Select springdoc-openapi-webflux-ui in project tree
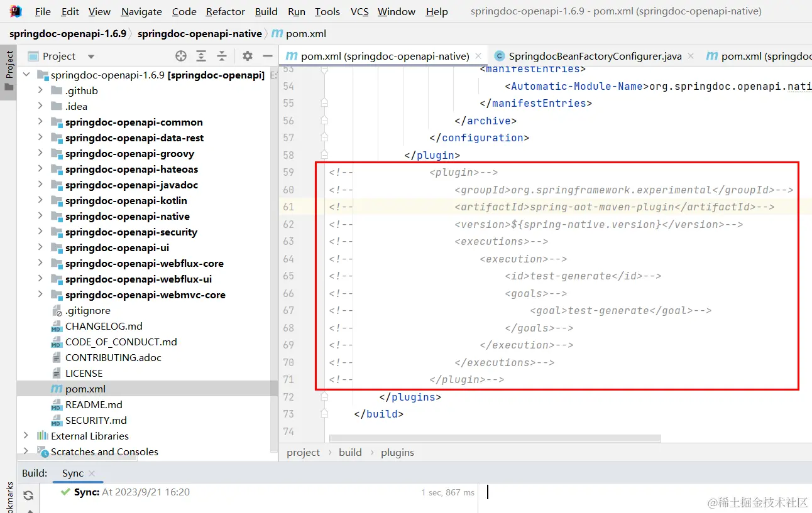Image resolution: width=812 pixels, height=513 pixels. (x=138, y=279)
